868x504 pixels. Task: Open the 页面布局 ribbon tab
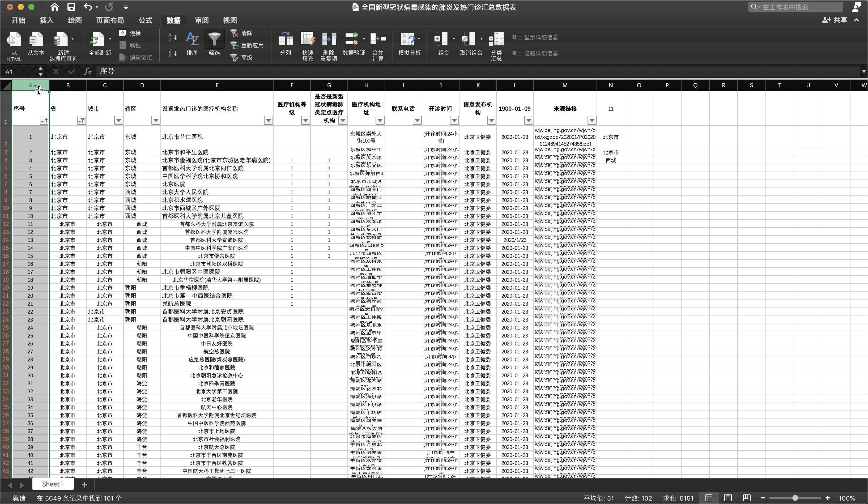pyautogui.click(x=110, y=20)
